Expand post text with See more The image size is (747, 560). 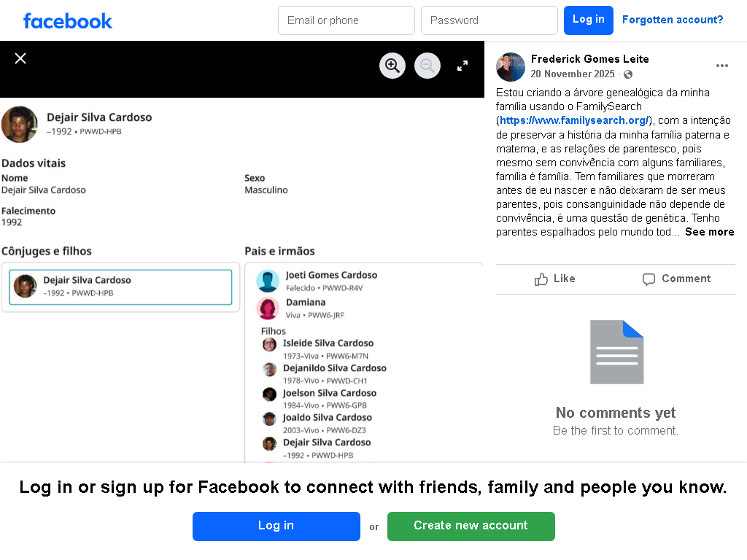(x=709, y=232)
